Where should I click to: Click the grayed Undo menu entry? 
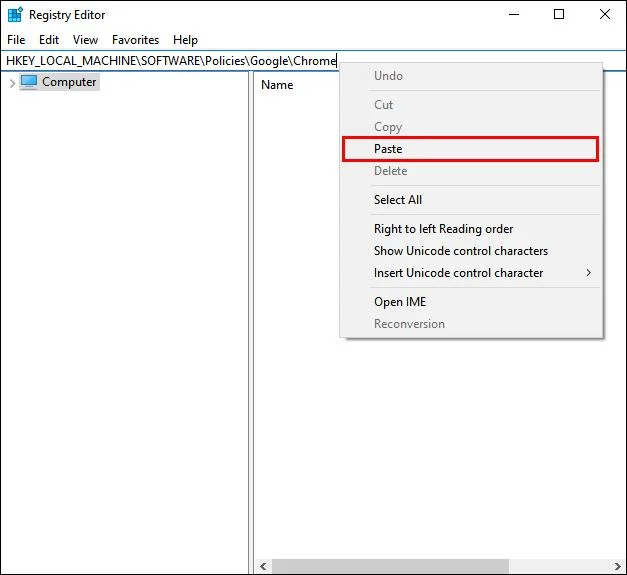coord(470,76)
